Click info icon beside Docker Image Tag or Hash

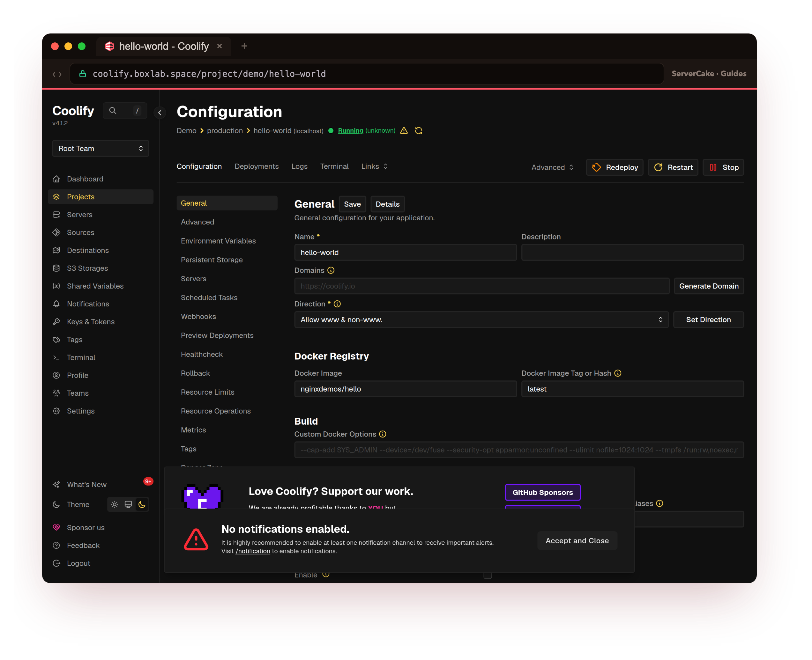coord(618,373)
